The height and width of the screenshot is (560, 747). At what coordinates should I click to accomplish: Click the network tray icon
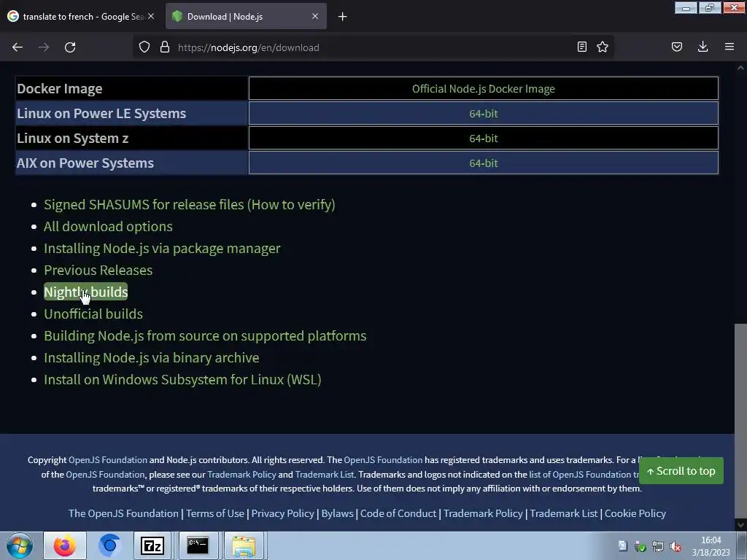[658, 547]
